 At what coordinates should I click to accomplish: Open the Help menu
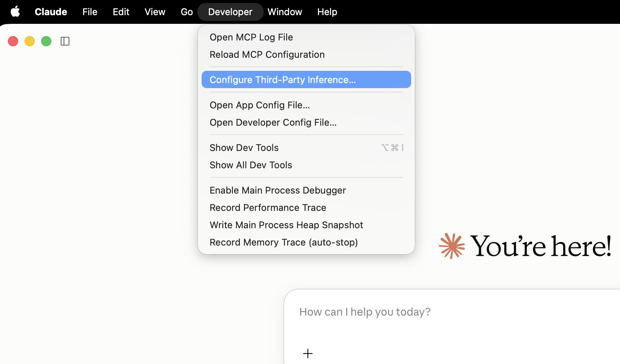327,12
